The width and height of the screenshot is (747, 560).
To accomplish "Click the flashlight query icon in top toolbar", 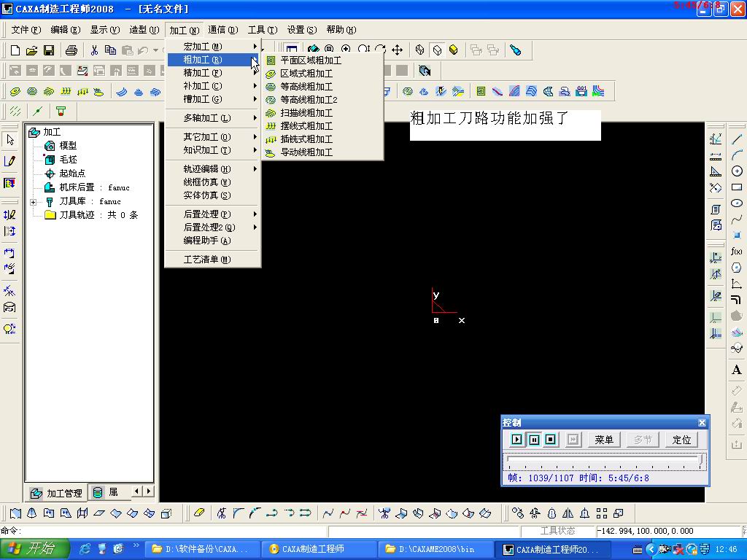I will point(516,50).
